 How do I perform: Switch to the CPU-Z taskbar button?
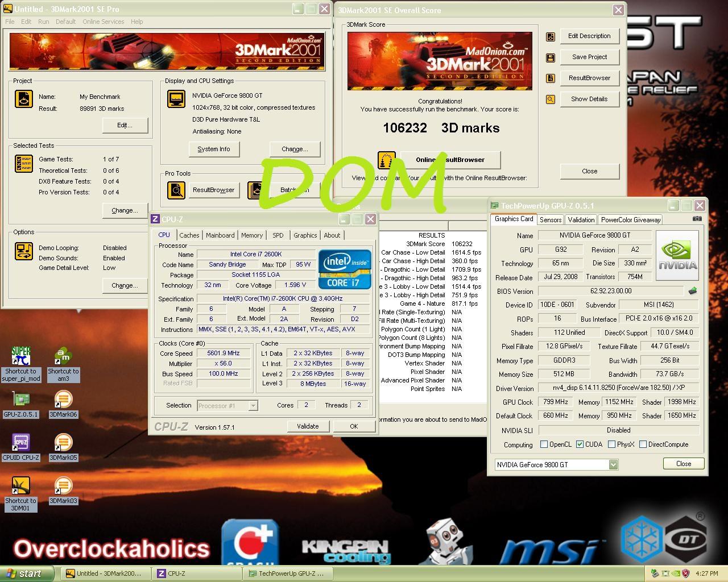[x=196, y=573]
